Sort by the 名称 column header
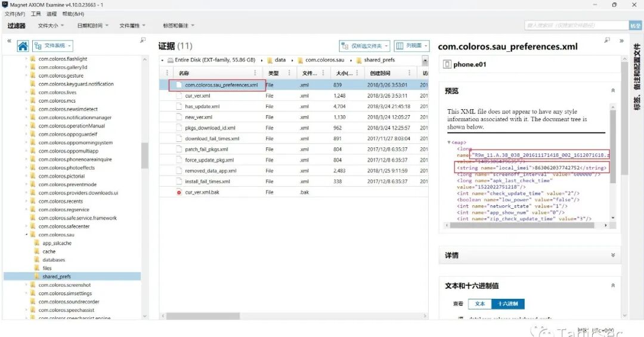Viewport: 644px width, 337px height. [184, 73]
